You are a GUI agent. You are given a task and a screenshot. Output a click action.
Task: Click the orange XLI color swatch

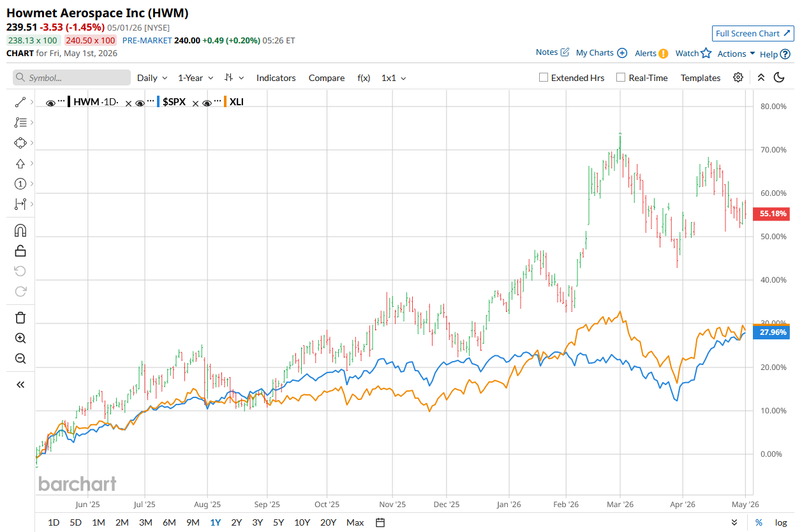pos(226,102)
